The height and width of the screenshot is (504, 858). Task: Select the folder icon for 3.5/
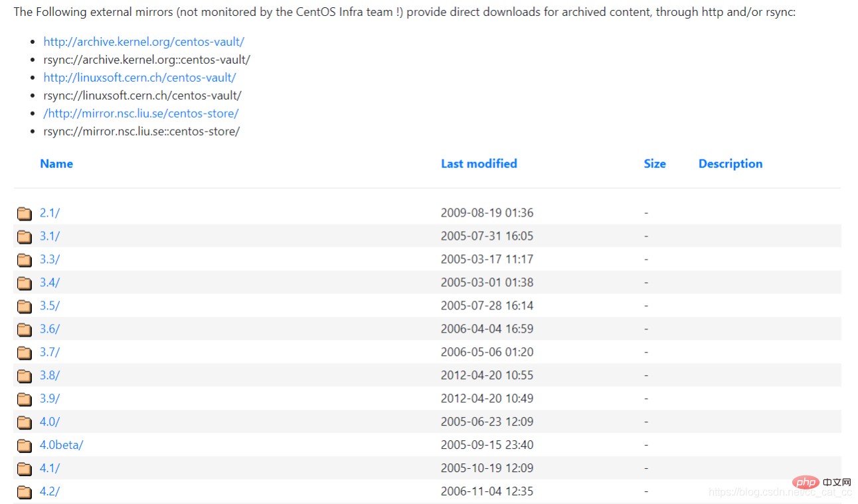click(25, 306)
